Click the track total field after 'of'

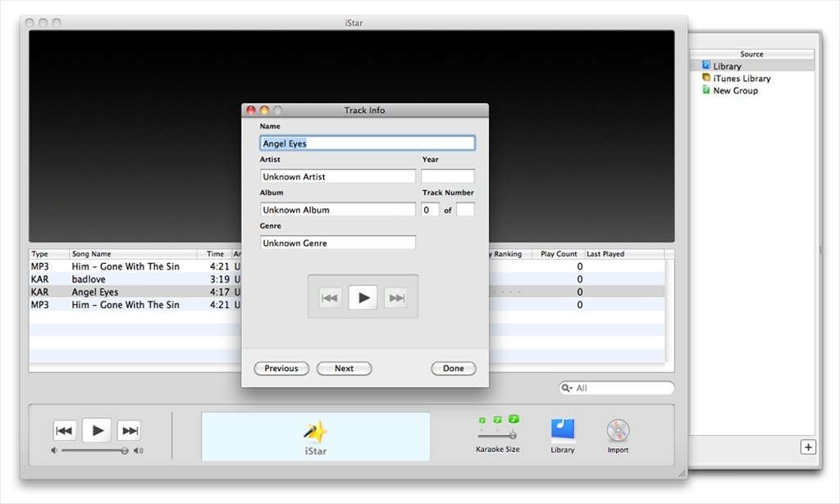465,209
